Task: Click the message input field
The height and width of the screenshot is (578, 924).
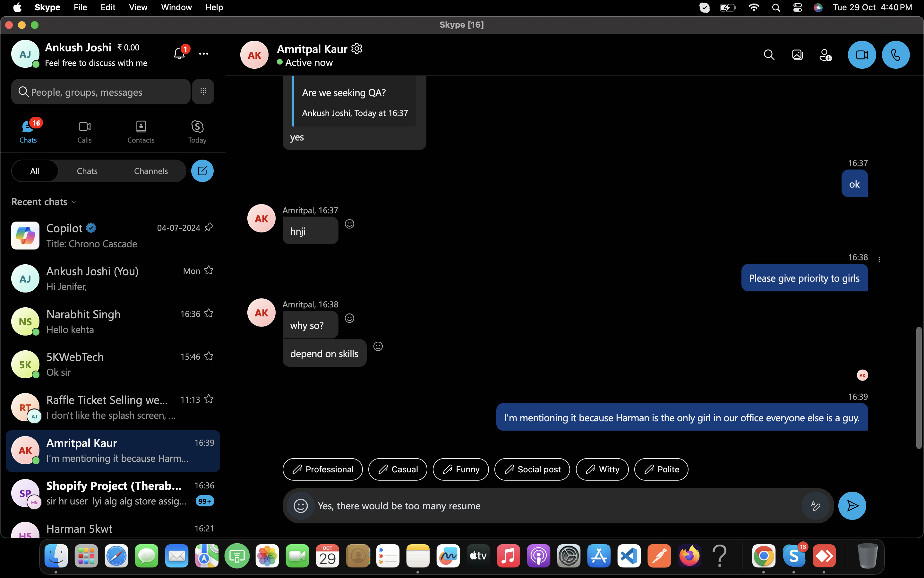Action: (x=558, y=506)
